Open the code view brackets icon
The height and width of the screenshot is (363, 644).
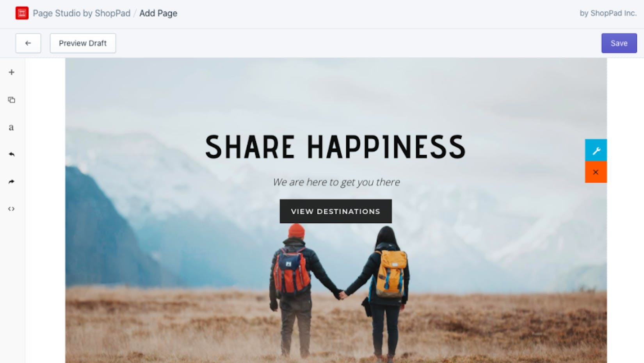[x=11, y=209]
